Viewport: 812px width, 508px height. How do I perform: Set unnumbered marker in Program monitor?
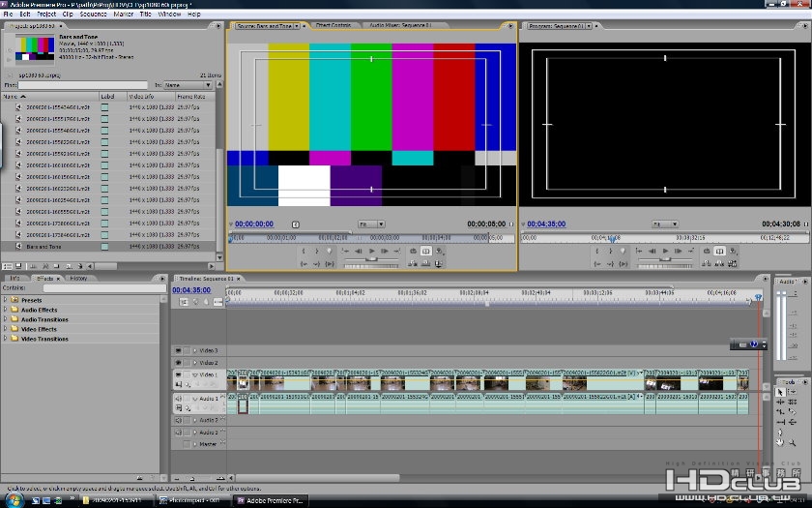point(623,251)
